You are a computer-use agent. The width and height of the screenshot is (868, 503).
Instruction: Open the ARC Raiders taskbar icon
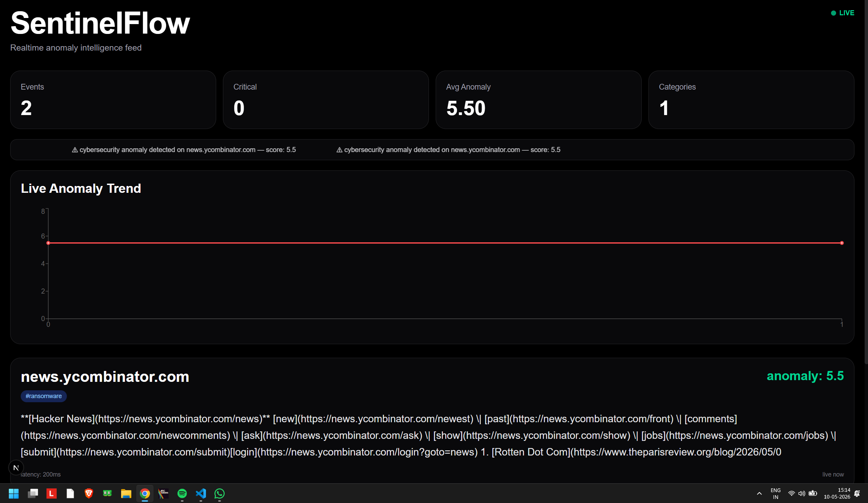coord(163,493)
